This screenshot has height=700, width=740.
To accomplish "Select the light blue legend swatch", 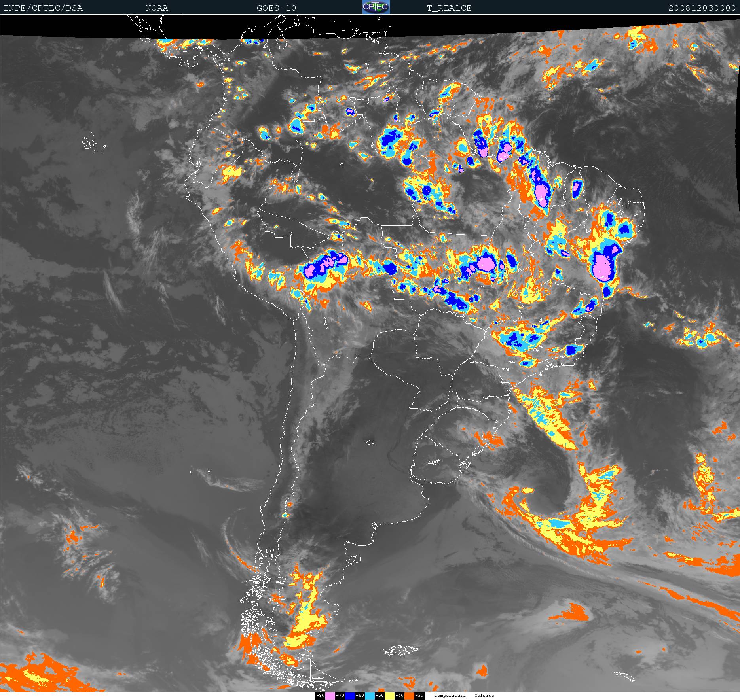I will click(x=370, y=696).
